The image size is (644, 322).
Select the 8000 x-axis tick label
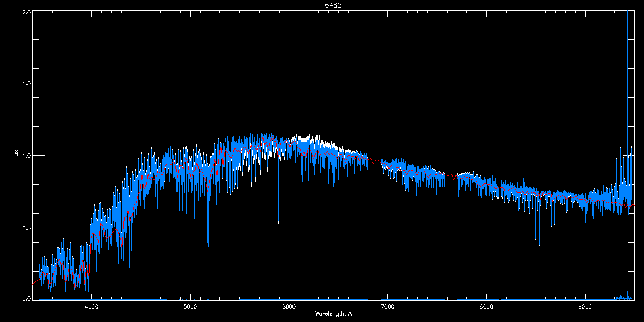tap(486, 307)
